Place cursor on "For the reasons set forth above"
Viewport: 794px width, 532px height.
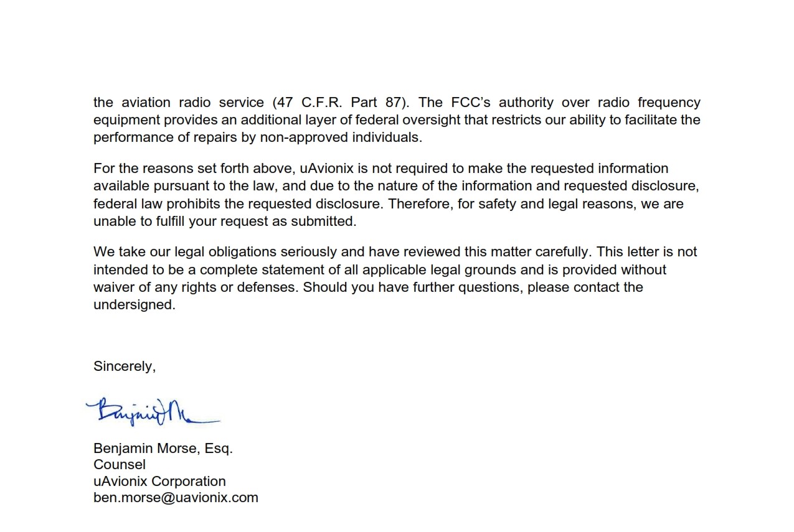click(194, 169)
